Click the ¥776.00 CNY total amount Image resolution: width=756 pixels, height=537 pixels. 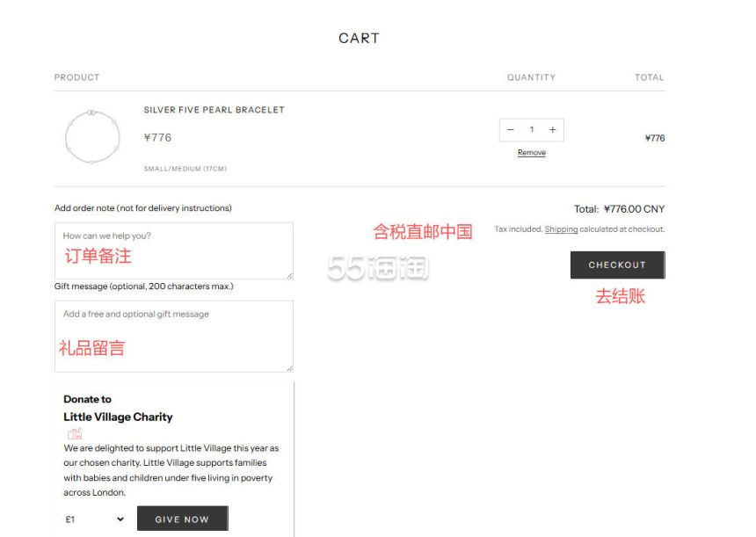pyautogui.click(x=634, y=209)
